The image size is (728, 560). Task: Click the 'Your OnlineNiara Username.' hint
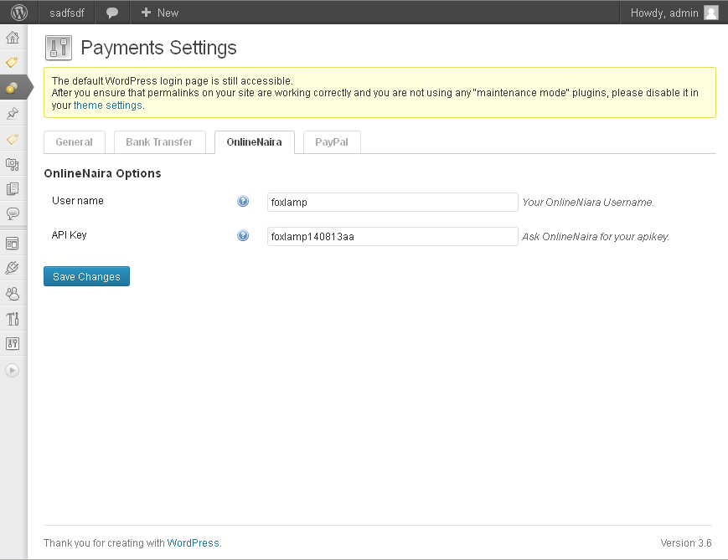[x=588, y=203]
